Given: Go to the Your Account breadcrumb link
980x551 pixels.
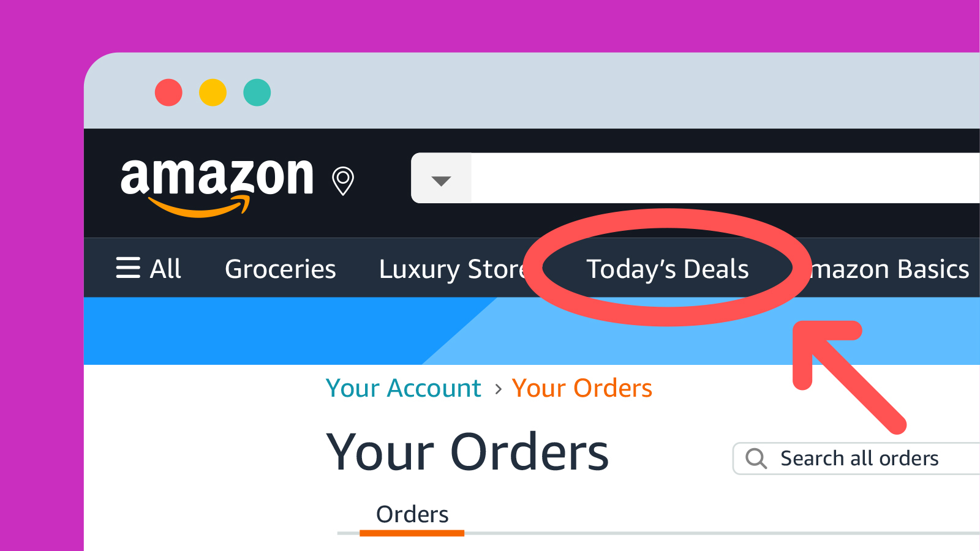Looking at the screenshot, I should coord(404,388).
